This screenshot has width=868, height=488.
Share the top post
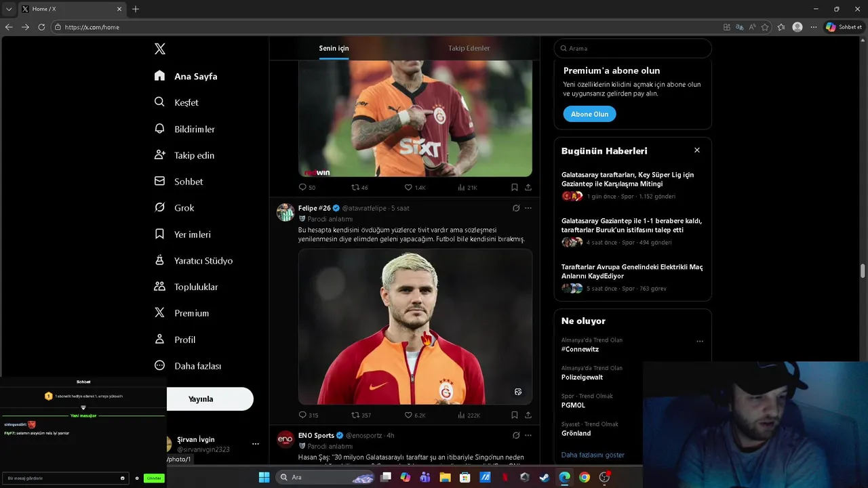(x=528, y=187)
